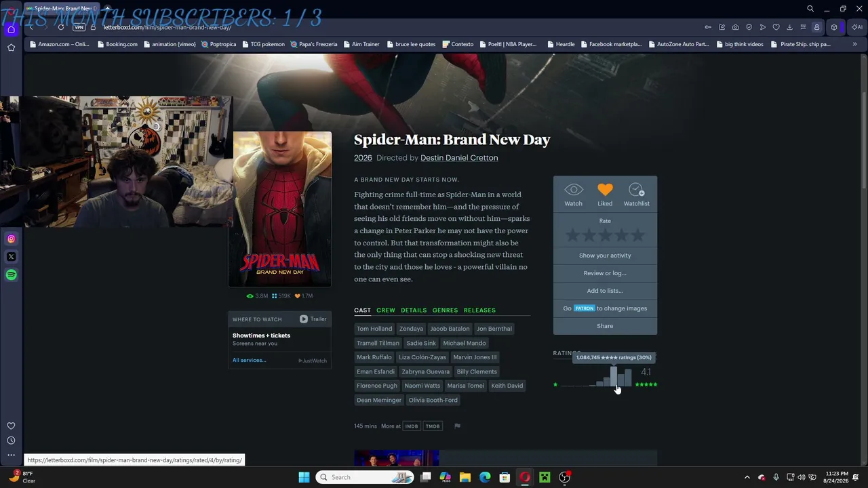Image resolution: width=868 pixels, height=488 pixels.
Task: View All services link
Action: (249, 360)
